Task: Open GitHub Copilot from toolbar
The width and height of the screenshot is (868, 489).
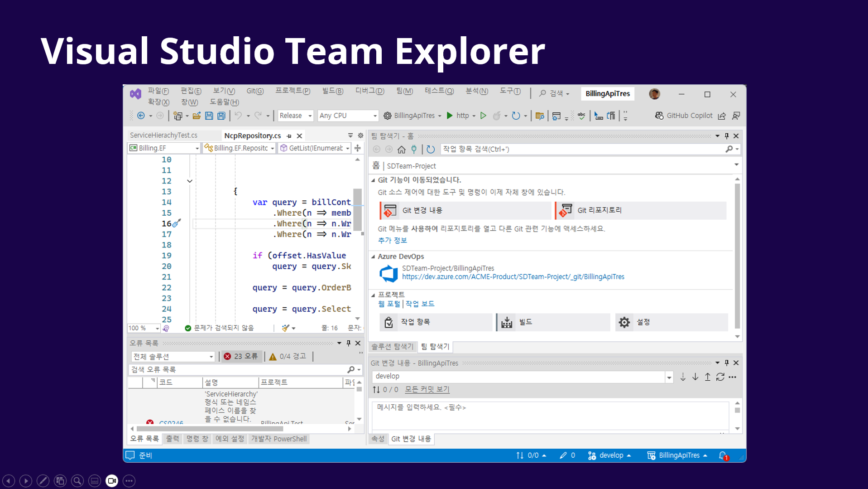Action: point(684,116)
